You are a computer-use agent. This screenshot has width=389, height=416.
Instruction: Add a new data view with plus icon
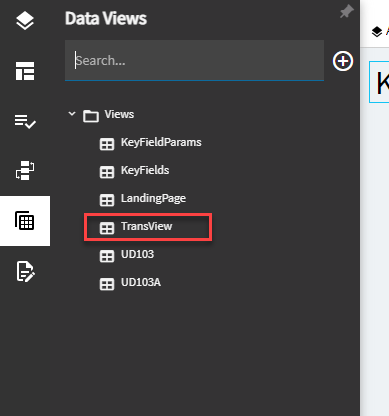(343, 61)
